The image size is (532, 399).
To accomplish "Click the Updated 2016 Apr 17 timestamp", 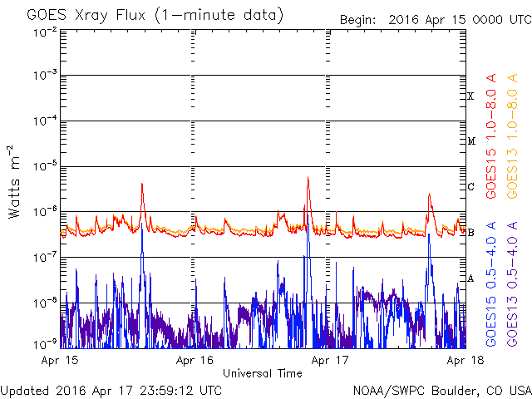I will click(x=111, y=389).
